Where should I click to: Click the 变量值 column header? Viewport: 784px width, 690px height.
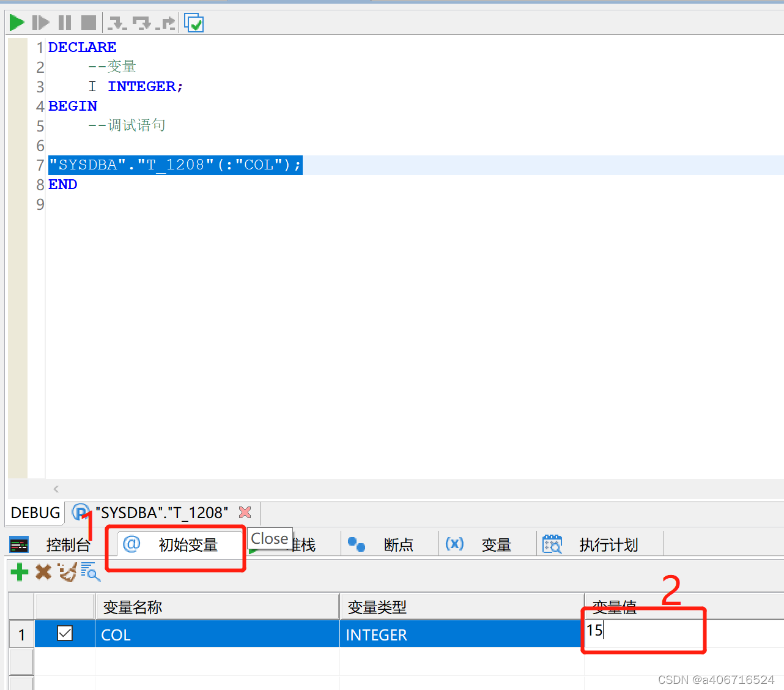(x=684, y=606)
